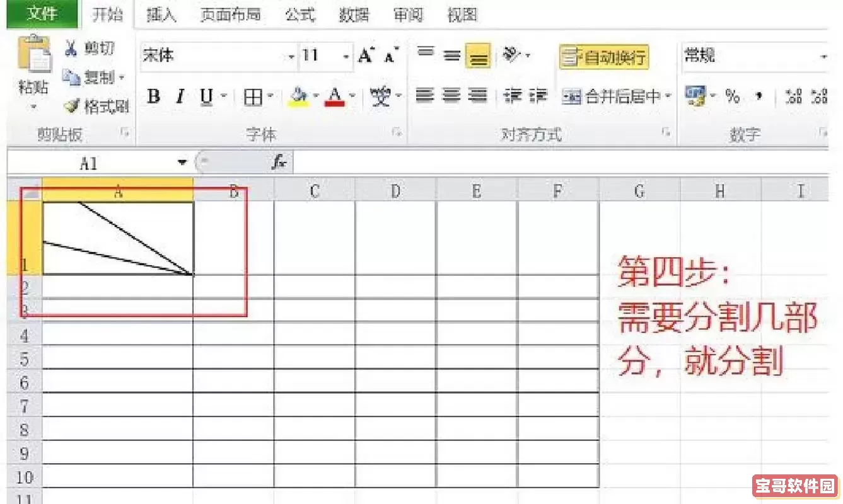Switch to the 插入 (Insert) tab

pos(161,15)
